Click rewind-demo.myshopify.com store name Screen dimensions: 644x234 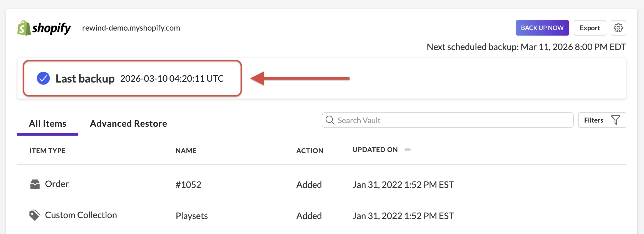click(131, 28)
